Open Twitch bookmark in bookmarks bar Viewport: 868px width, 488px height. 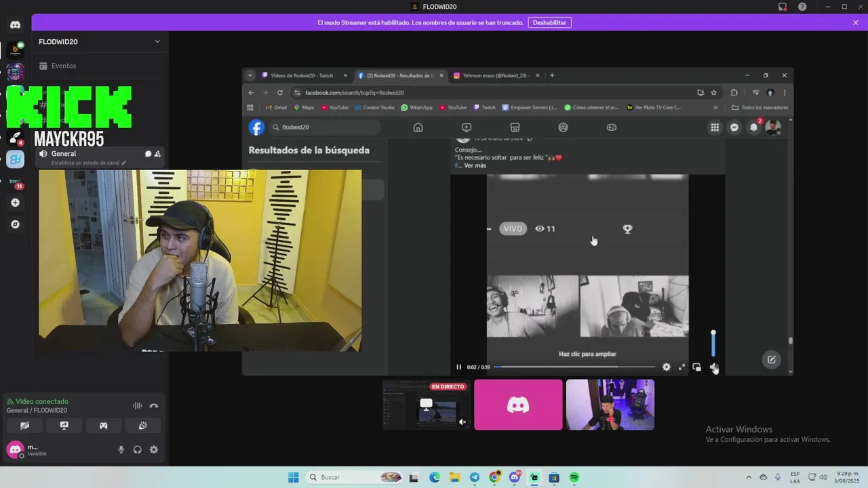pyautogui.click(x=485, y=107)
